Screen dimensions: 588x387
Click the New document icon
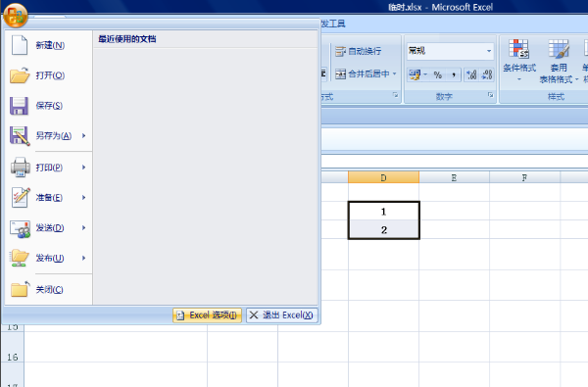tap(20, 45)
